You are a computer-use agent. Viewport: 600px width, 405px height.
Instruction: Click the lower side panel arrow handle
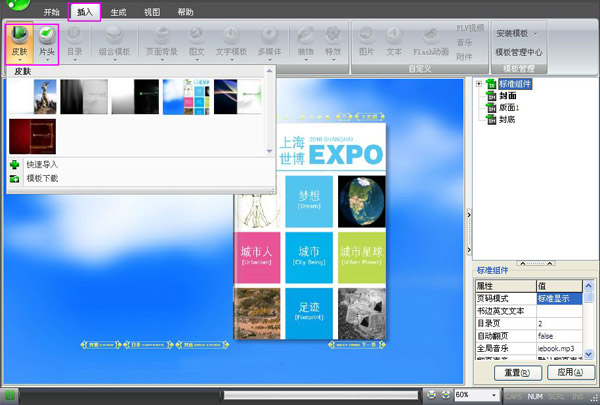[x=469, y=250]
